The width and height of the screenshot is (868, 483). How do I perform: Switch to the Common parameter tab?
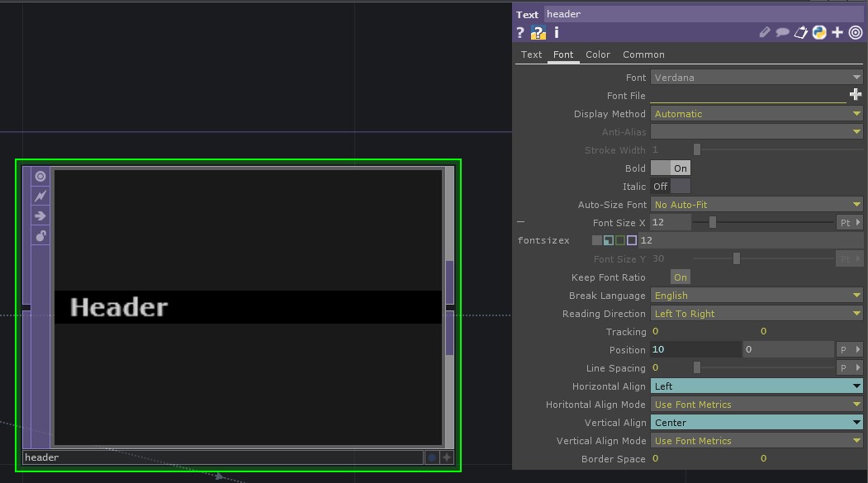click(x=643, y=54)
